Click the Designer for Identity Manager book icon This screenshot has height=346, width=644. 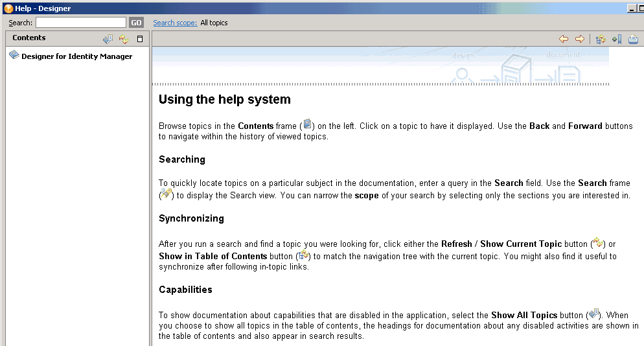point(14,55)
